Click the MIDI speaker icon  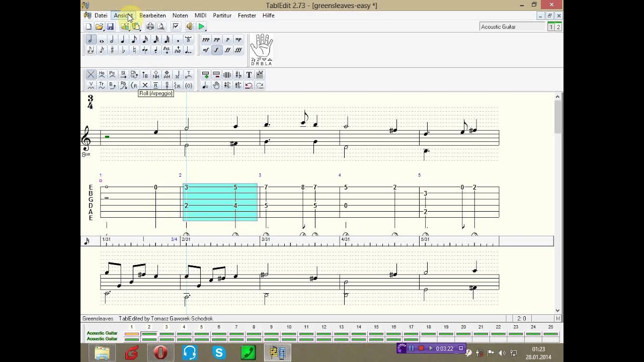point(190,27)
